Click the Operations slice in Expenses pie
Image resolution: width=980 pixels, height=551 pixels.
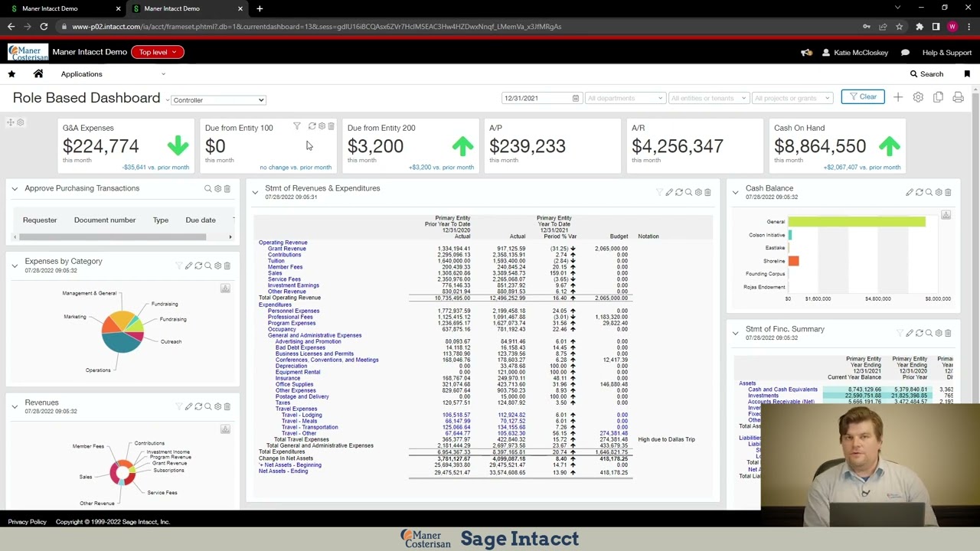click(122, 343)
